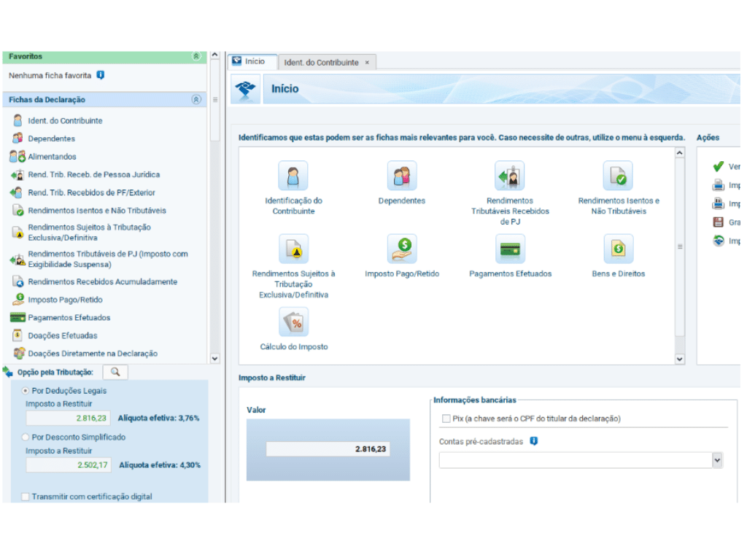Collapse the Fichas da Declaração panel
This screenshot has width=747, height=560.
point(196,100)
